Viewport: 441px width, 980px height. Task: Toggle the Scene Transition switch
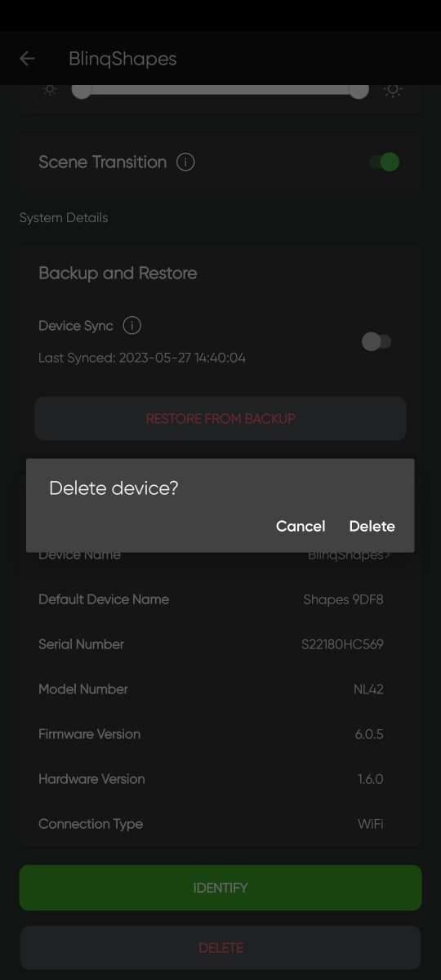click(384, 162)
